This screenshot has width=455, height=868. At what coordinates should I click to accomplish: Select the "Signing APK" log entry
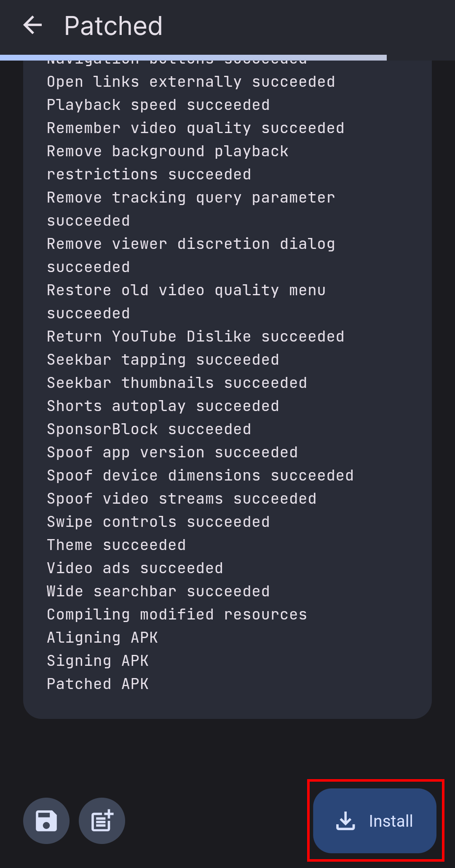[98, 661]
